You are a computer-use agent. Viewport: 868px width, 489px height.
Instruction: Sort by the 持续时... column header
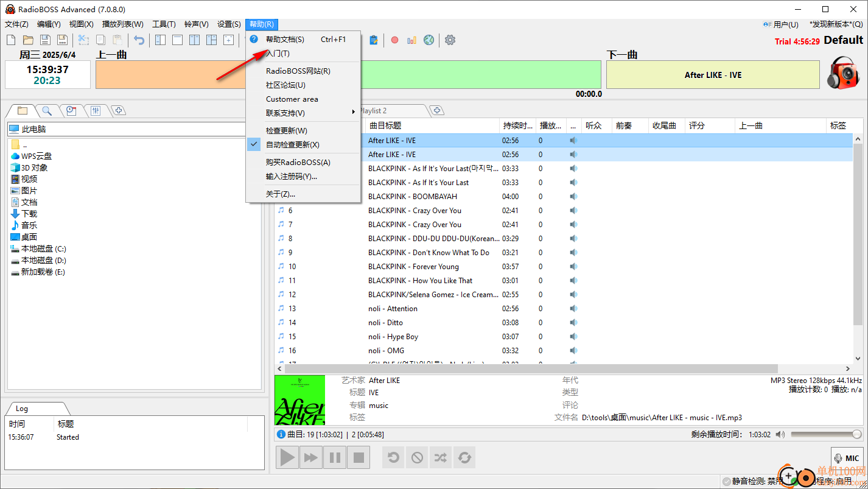pyautogui.click(x=517, y=125)
